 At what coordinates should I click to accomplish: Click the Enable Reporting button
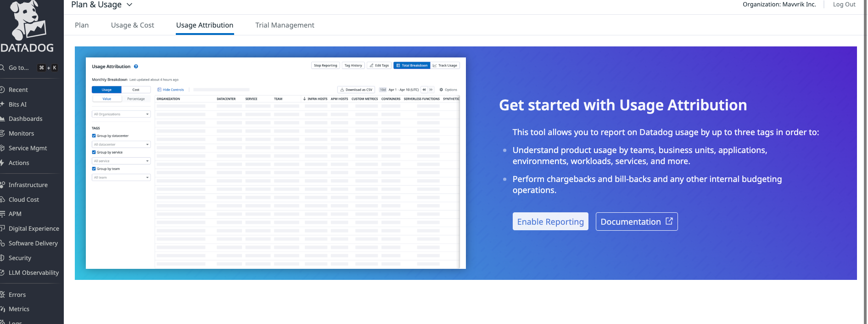point(550,222)
